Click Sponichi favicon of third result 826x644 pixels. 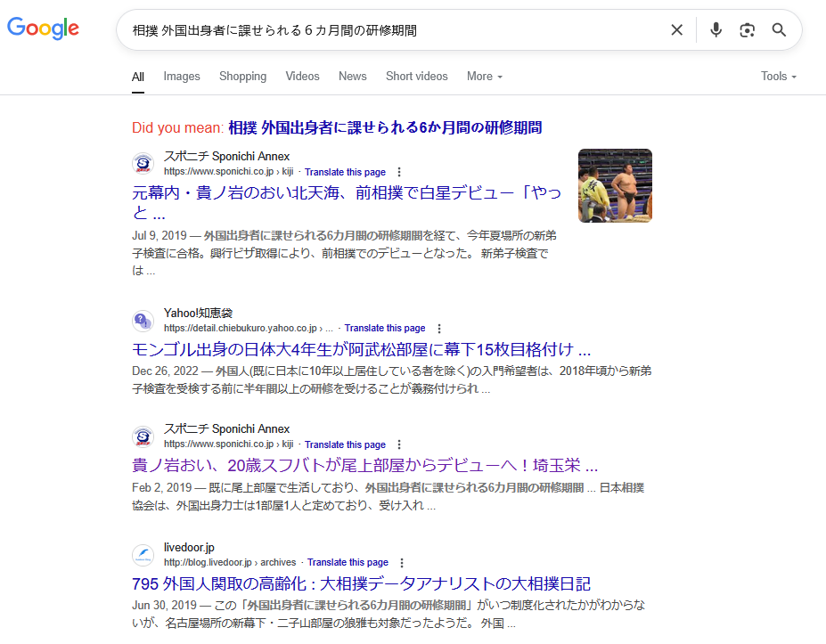(143, 436)
